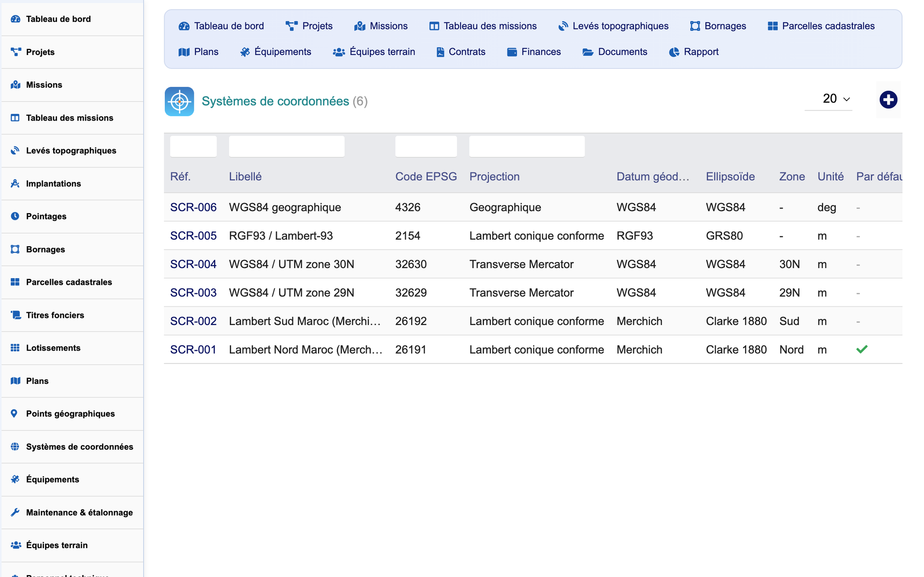Click the Réf. filter input field

[193, 146]
